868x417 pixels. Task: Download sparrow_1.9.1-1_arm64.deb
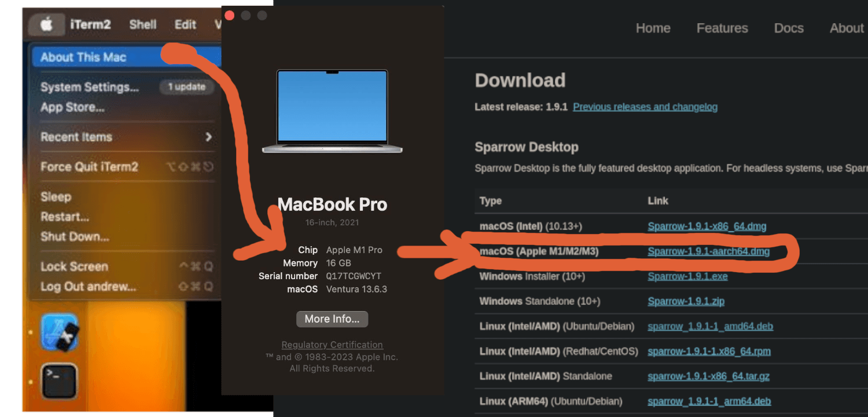[709, 401]
